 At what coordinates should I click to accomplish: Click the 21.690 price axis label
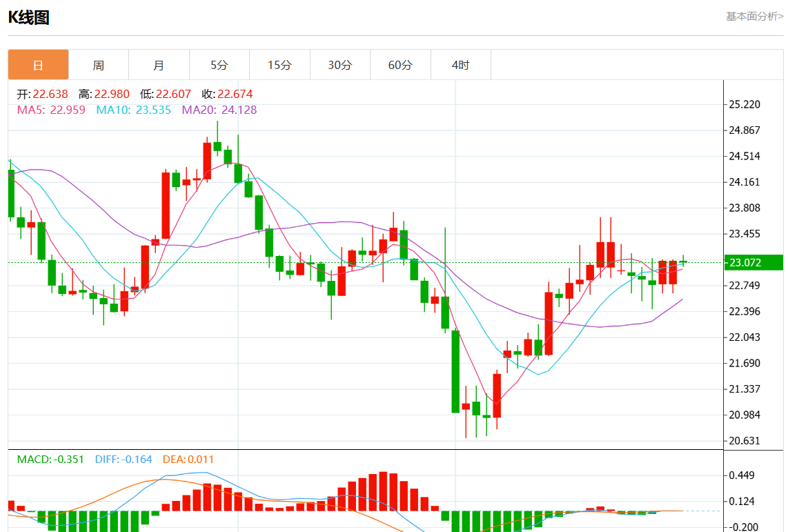(x=745, y=363)
